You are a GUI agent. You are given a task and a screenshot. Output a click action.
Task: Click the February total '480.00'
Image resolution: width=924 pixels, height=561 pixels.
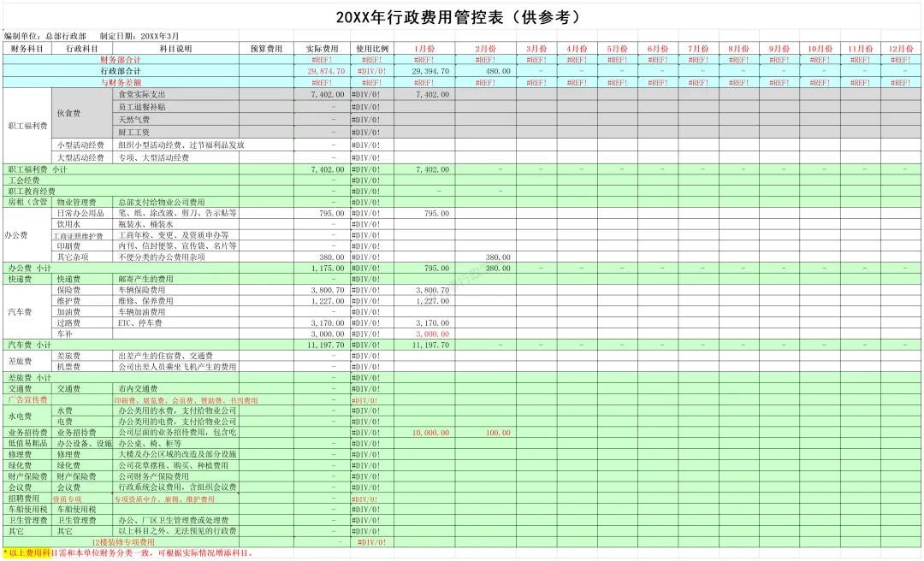498,71
